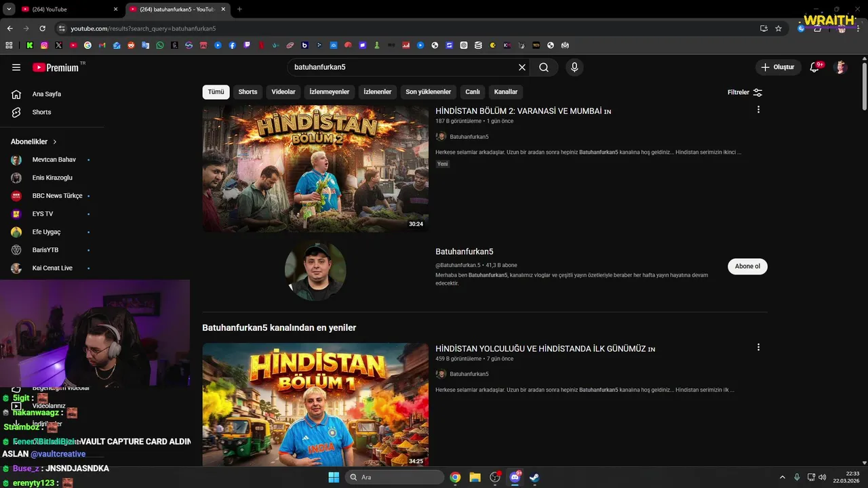Open the Reddit bookmark

pos(131,45)
